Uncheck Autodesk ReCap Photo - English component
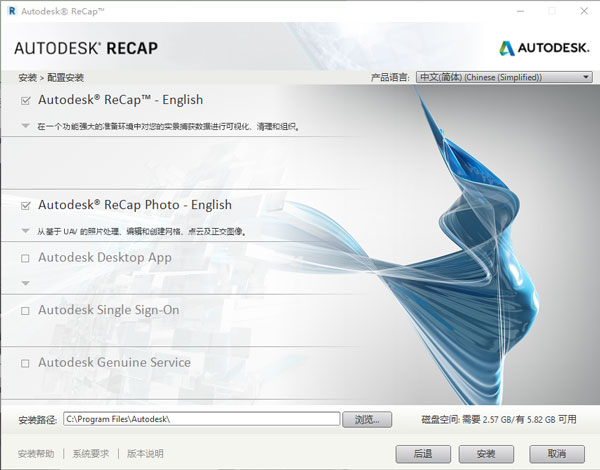 tap(25, 205)
